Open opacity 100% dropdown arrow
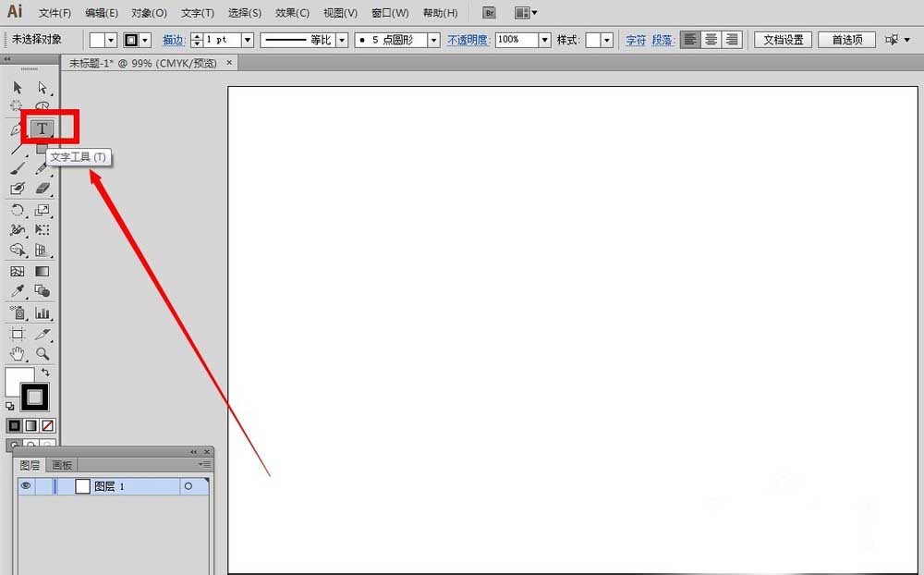924x575 pixels. (545, 40)
